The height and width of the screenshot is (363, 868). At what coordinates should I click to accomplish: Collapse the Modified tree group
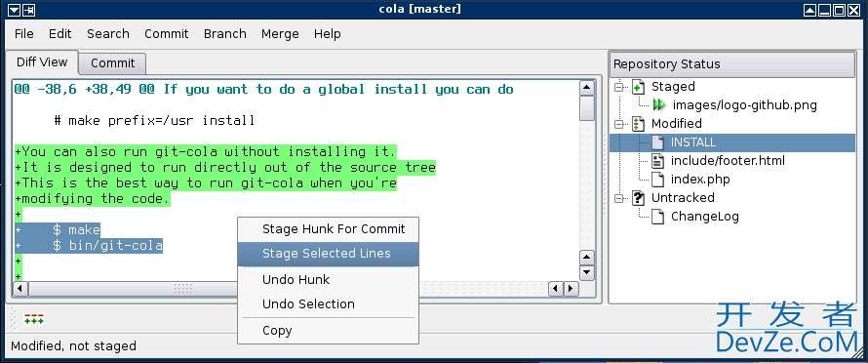pos(619,124)
